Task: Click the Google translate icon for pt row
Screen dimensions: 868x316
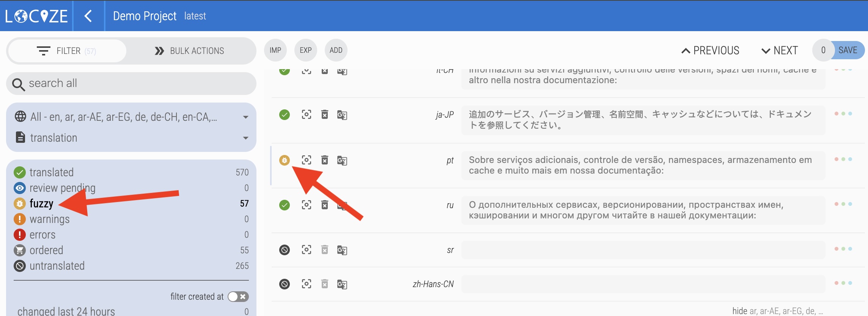Action: 342,160
